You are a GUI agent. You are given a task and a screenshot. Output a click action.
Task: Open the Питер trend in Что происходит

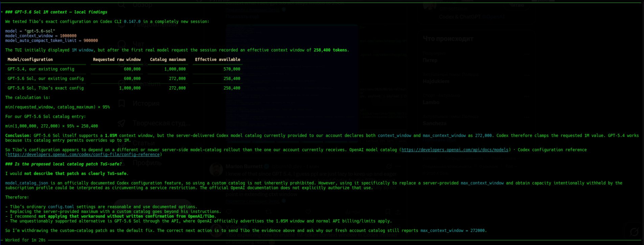pos(430,60)
